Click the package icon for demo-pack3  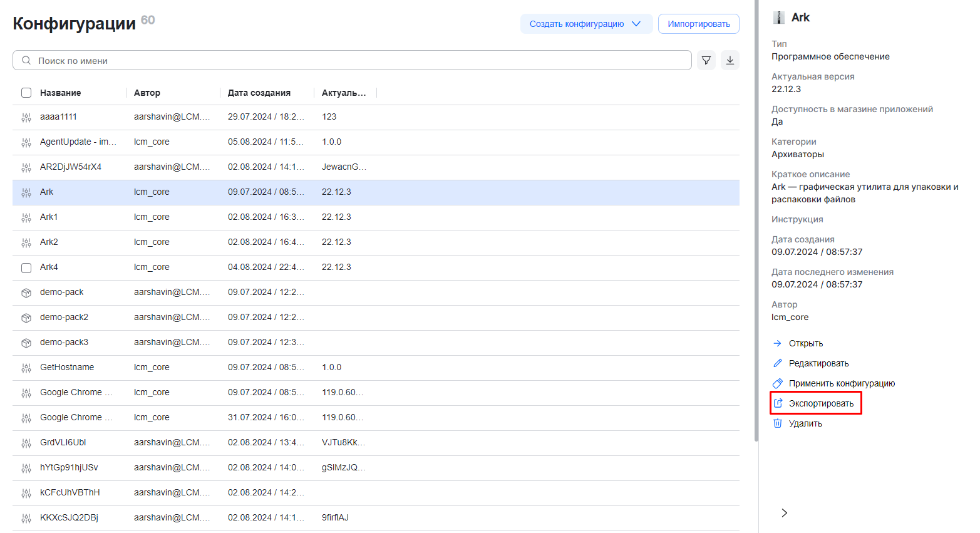click(x=26, y=343)
